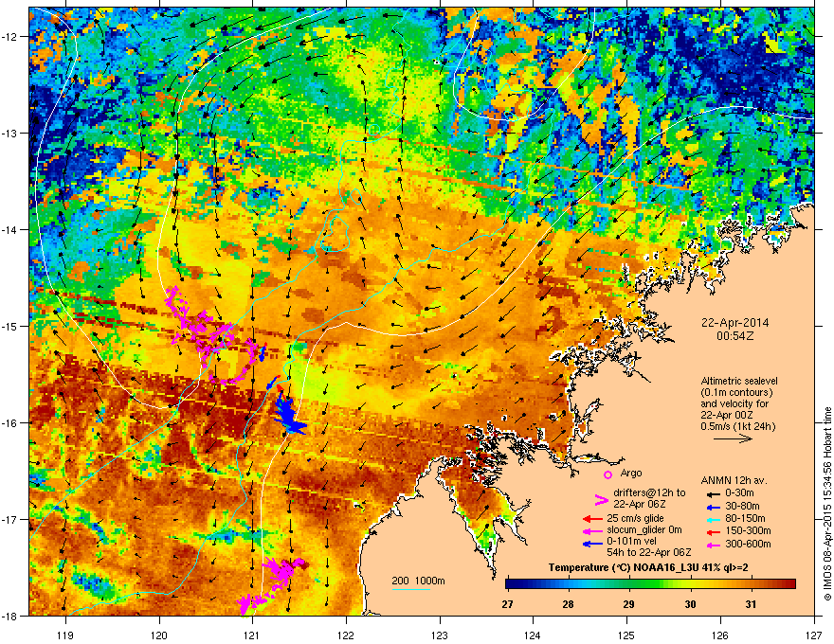Click the cyan ANMN 80-150m arrow
Viewport: 834px width, 644px height.
click(x=716, y=519)
